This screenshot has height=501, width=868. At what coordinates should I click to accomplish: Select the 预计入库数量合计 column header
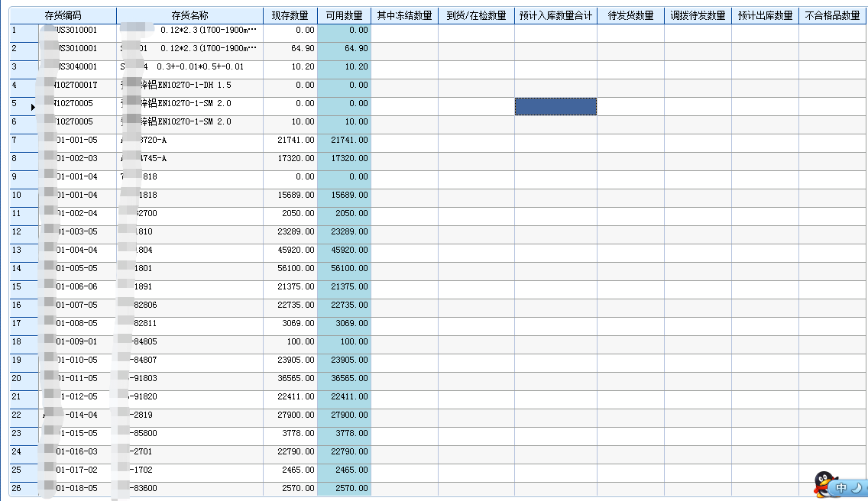pyautogui.click(x=555, y=15)
